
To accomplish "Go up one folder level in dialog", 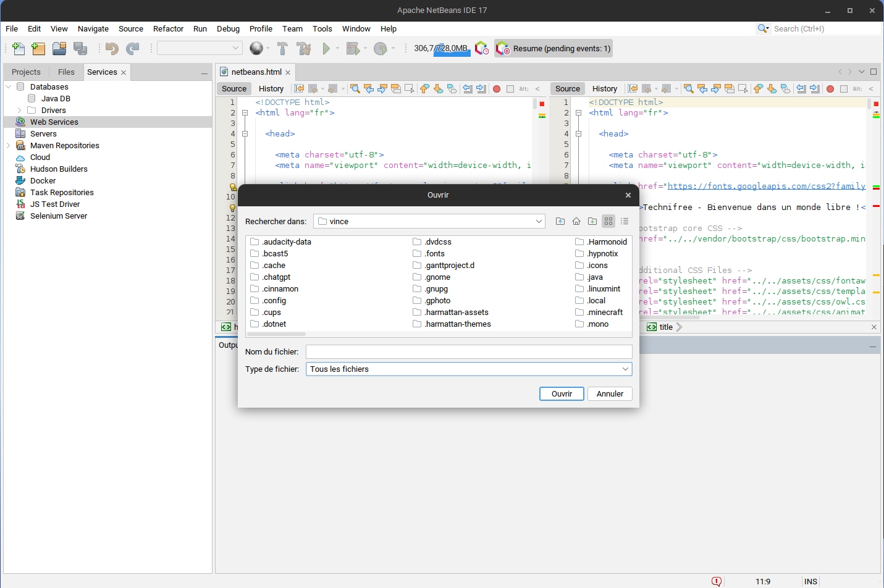I will [x=560, y=221].
